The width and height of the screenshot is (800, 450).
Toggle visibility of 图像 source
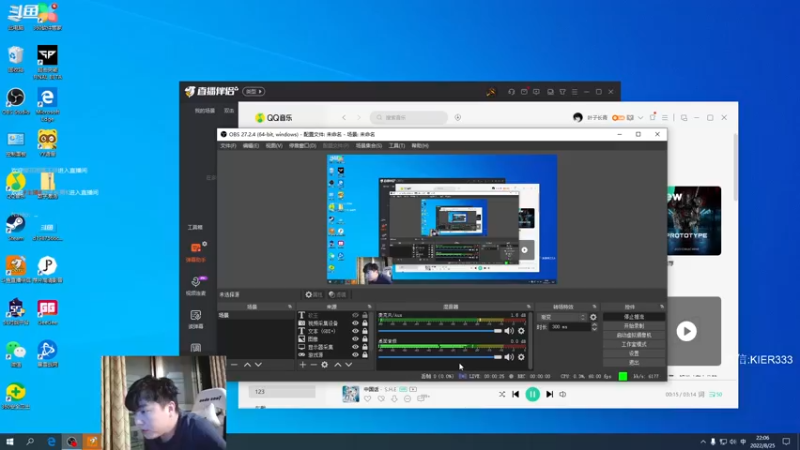pos(355,339)
